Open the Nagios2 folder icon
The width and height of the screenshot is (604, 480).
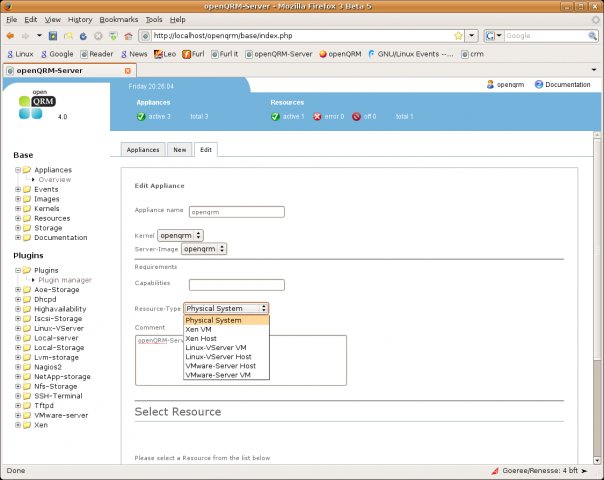[27, 367]
